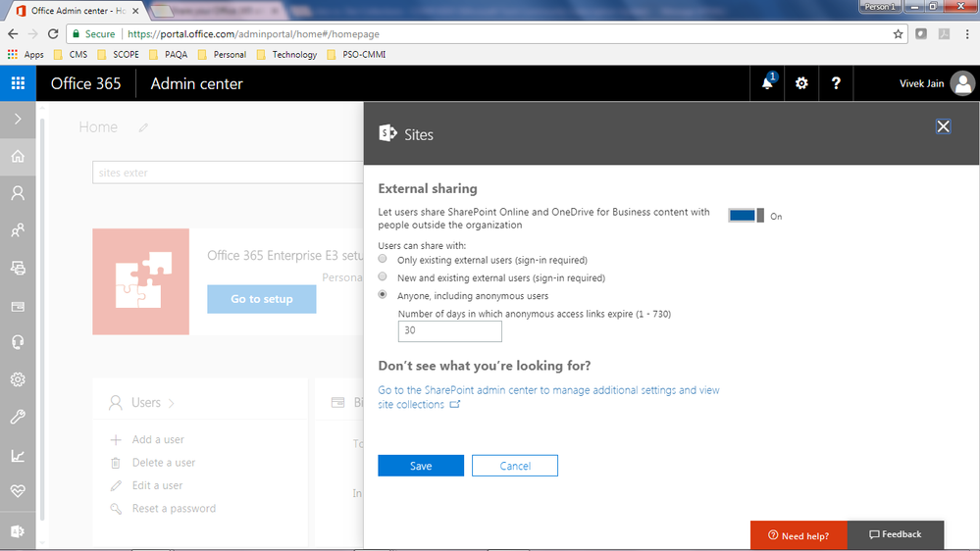Open the SCOPE bookmarks folder
The width and height of the screenshot is (980, 551).
[x=119, y=54]
